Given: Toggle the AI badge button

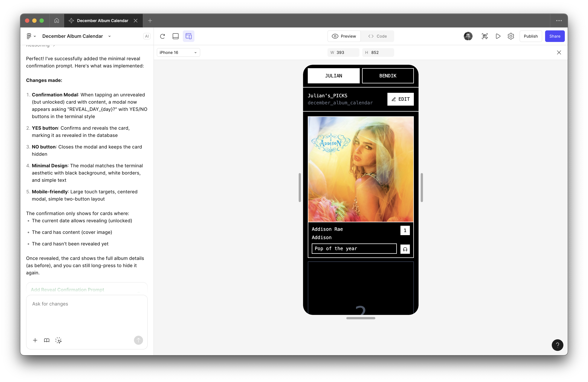Looking at the screenshot, I should coord(147,36).
